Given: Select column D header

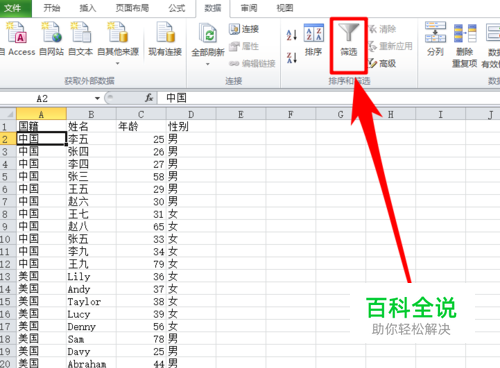Looking at the screenshot, I should [191, 114].
